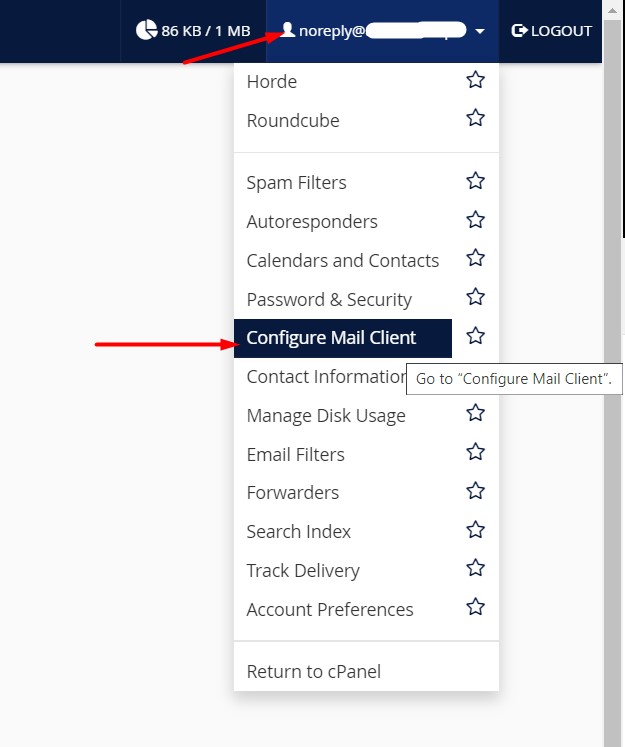The height and width of the screenshot is (747, 625).
Task: Collapse the account dropdown caret arrow
Action: (480, 31)
